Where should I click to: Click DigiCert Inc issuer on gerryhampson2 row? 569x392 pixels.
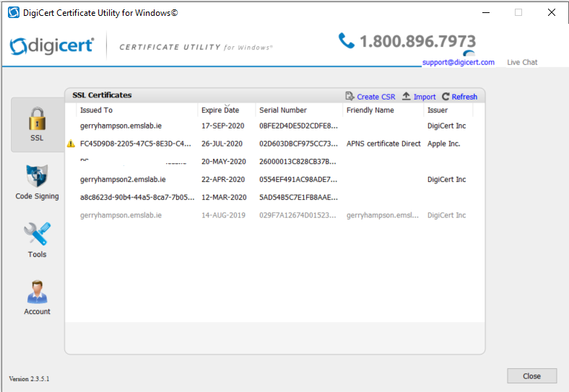pos(446,179)
